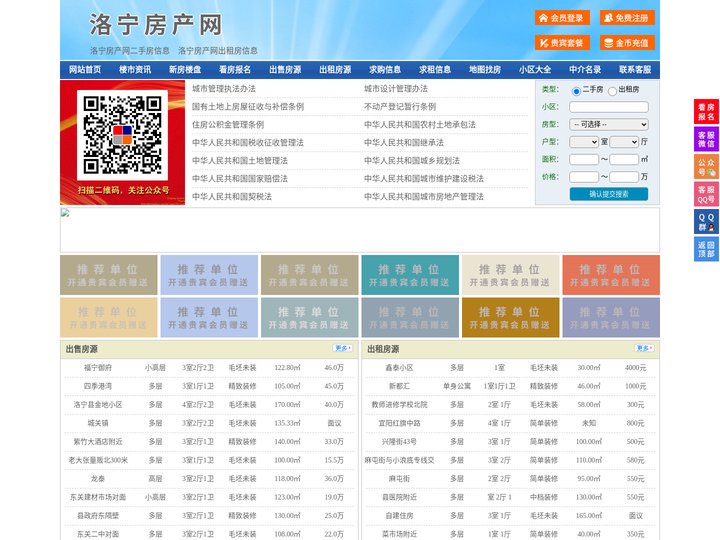Open 出售房源 navigation item
720x540 pixels.
(x=285, y=70)
